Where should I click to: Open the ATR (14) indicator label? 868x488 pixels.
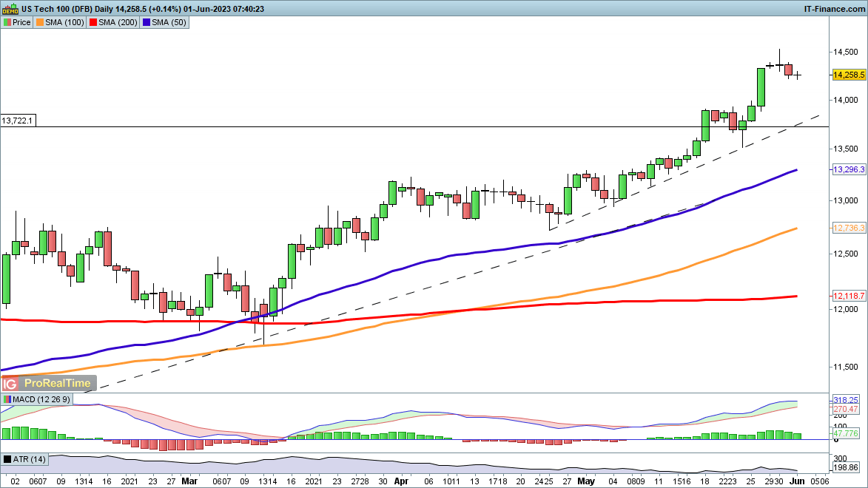tap(25, 459)
